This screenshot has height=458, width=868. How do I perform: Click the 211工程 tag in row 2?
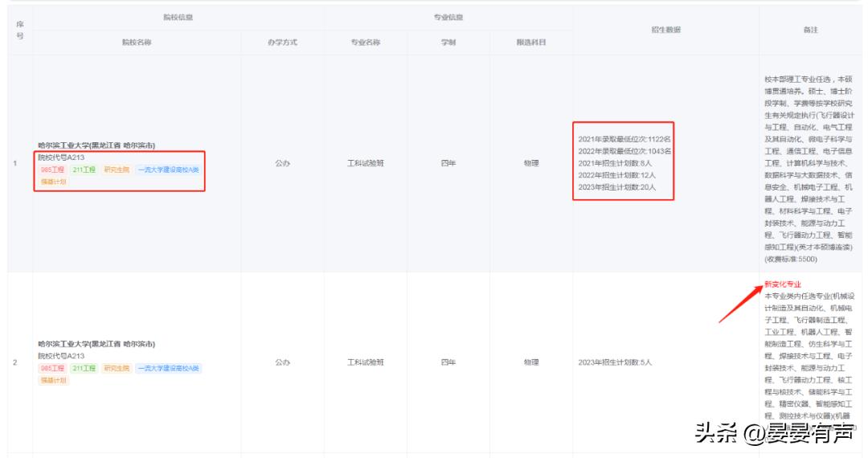(x=84, y=368)
